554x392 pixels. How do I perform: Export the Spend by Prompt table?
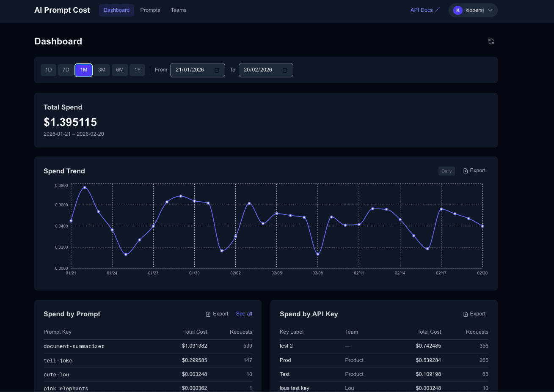pyautogui.click(x=217, y=314)
